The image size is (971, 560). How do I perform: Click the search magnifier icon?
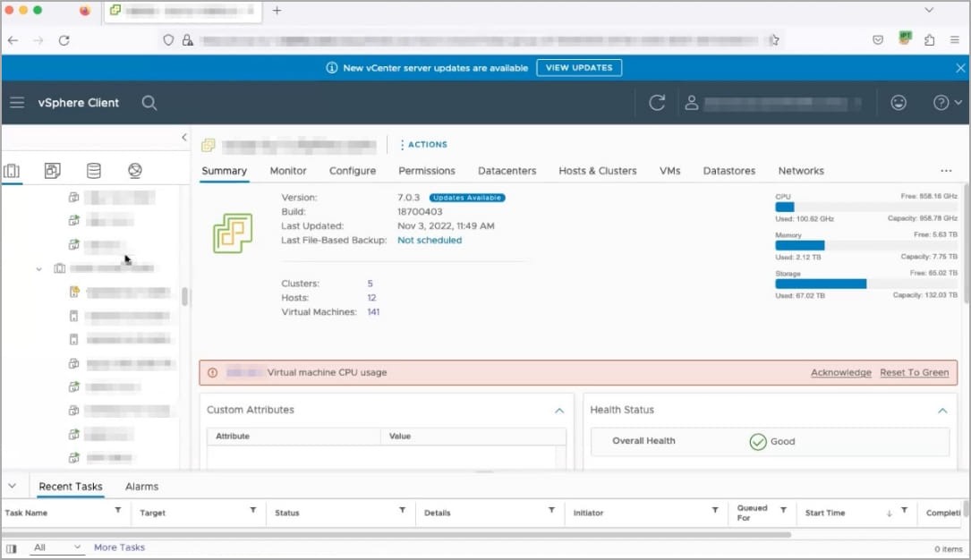[149, 103]
